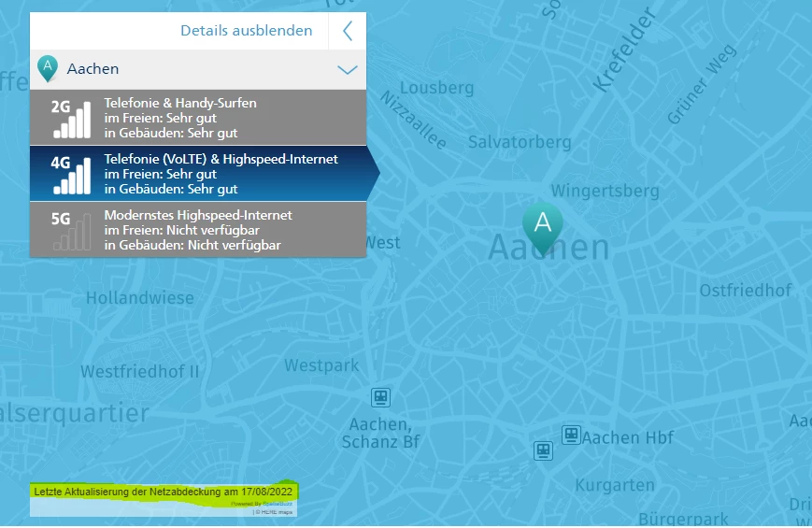
Task: Click the Aachen Hbf text label
Action: [628, 438]
